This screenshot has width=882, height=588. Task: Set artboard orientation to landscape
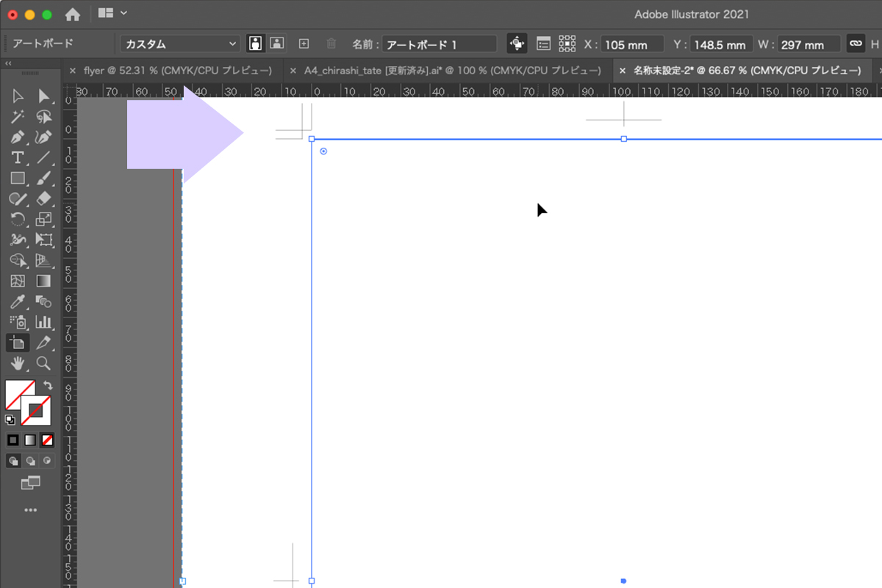276,44
